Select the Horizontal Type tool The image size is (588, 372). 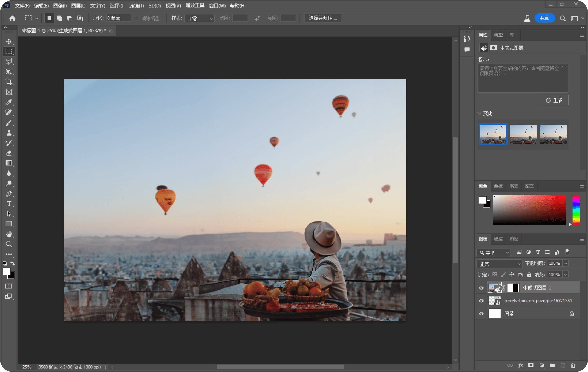[9, 204]
